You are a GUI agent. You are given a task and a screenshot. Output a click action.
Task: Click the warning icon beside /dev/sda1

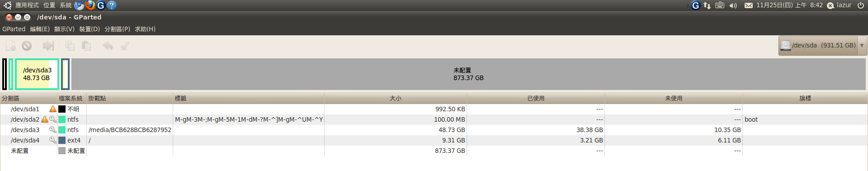click(53, 109)
